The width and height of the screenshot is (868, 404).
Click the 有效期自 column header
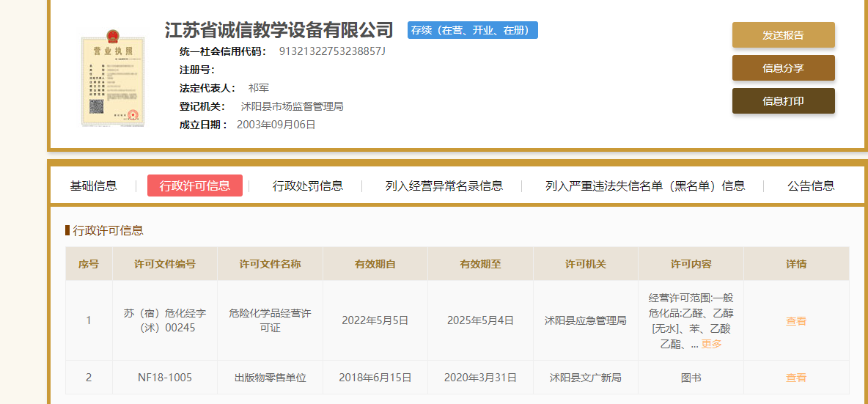click(x=375, y=264)
